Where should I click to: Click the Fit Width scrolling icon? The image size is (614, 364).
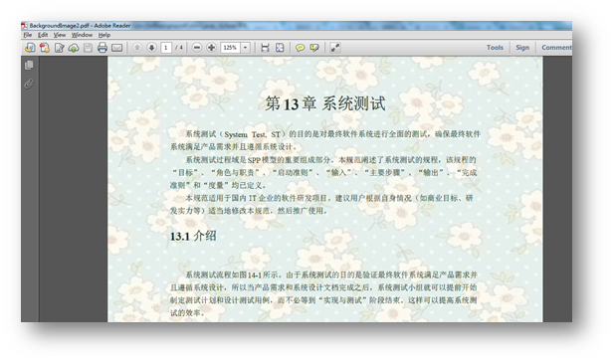265,48
